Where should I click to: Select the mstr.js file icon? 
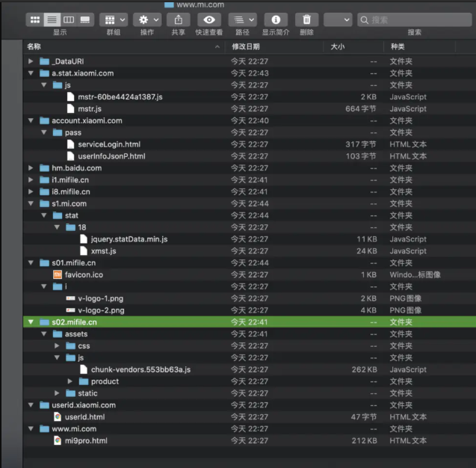70,108
